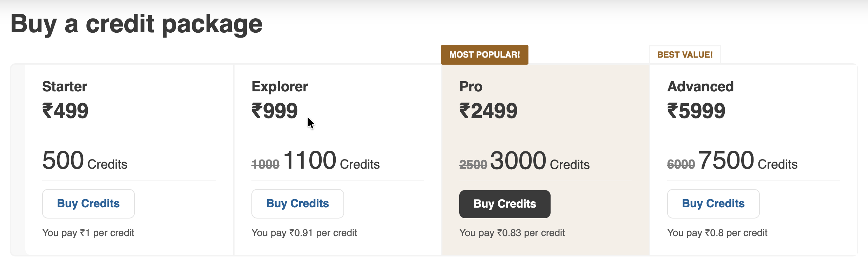Image resolution: width=868 pixels, height=267 pixels.
Task: Click the ₹999 price
Action: (275, 111)
